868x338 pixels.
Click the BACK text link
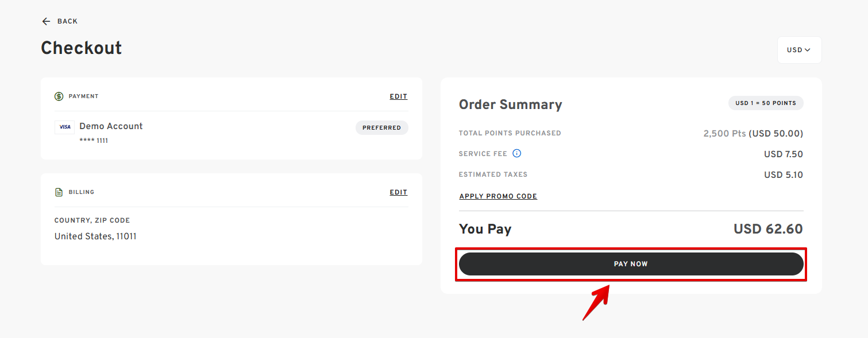click(x=67, y=21)
